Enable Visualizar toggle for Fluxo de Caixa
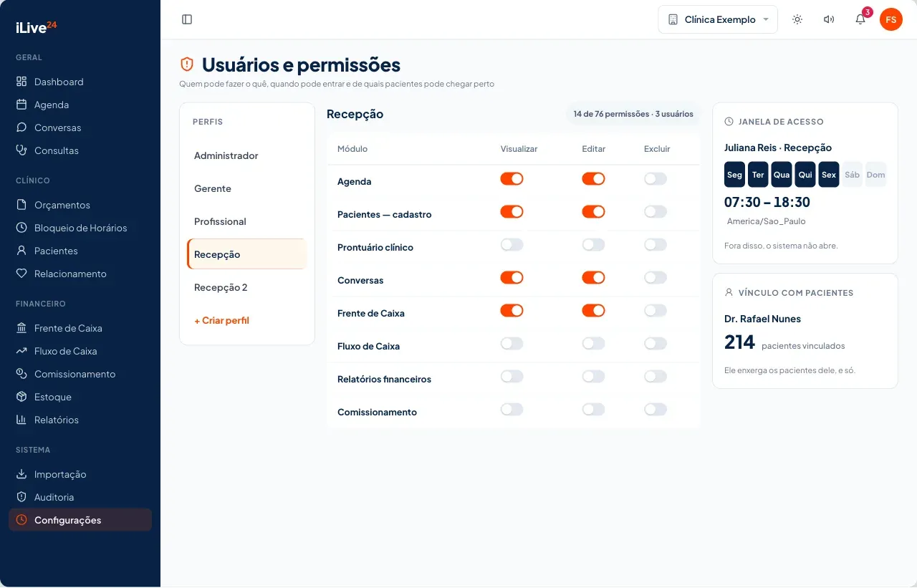917x588 pixels. [x=512, y=344]
